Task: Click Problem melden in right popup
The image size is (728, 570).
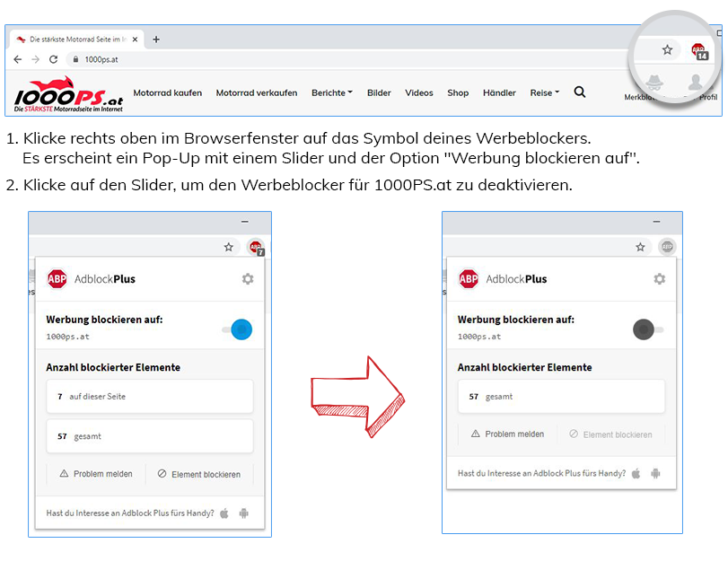Action: (507, 434)
